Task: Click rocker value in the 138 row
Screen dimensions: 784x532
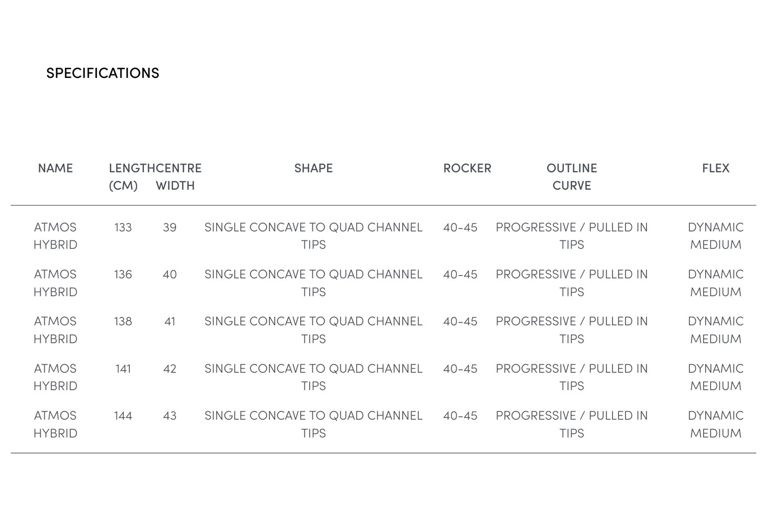Action: (x=460, y=321)
